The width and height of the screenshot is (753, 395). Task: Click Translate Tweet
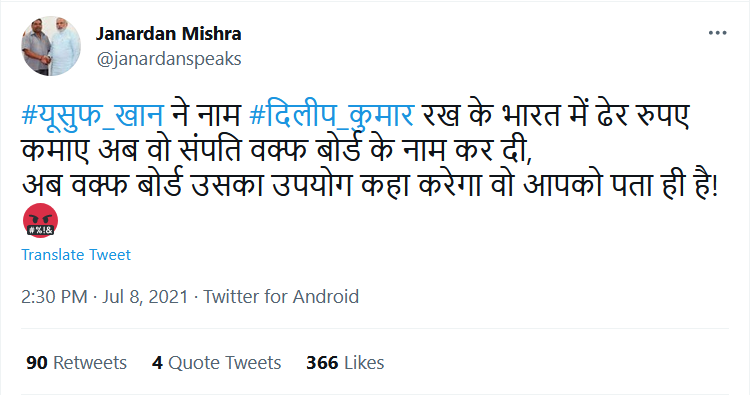pyautogui.click(x=76, y=254)
